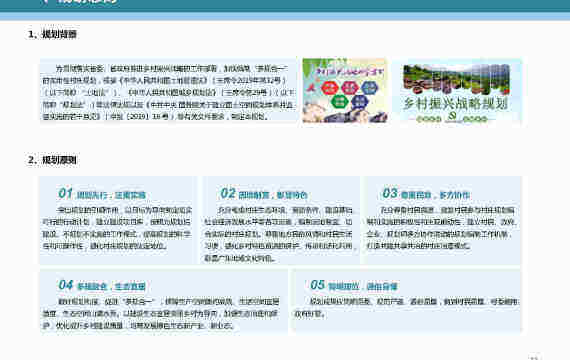Click the red hexagon icon in the first picture
Viewport: 570px width, 360px height.
(329, 88)
